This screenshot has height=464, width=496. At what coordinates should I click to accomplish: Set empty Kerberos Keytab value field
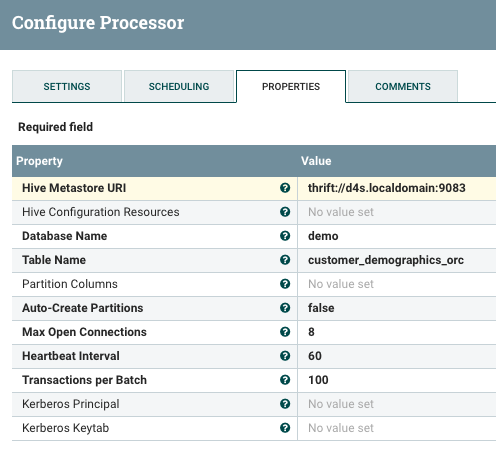[397, 428]
